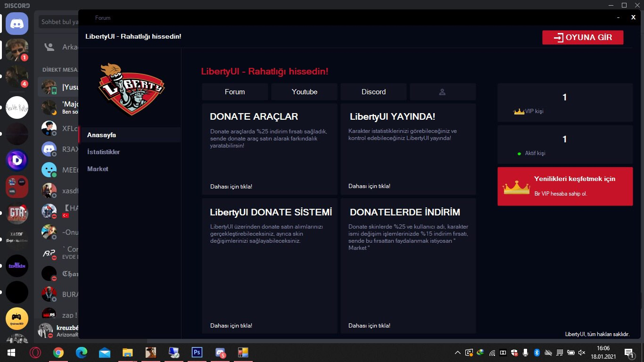Open the Windows Start menu
The width and height of the screenshot is (644, 362).
point(11,353)
